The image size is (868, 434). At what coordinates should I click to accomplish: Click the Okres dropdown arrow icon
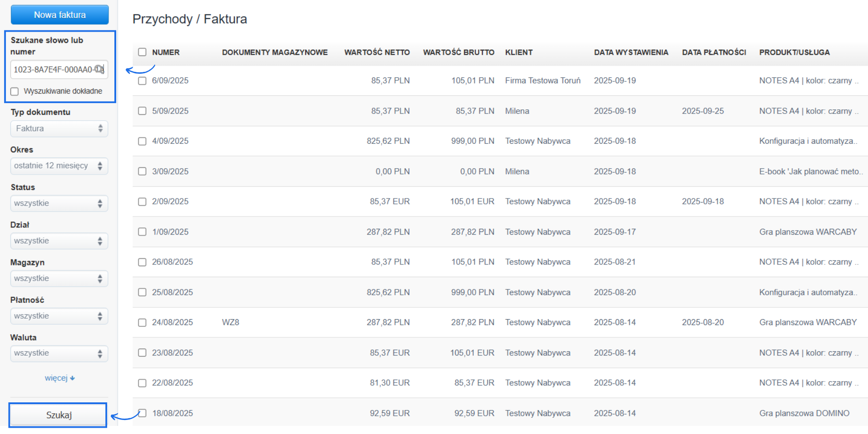pyautogui.click(x=101, y=166)
